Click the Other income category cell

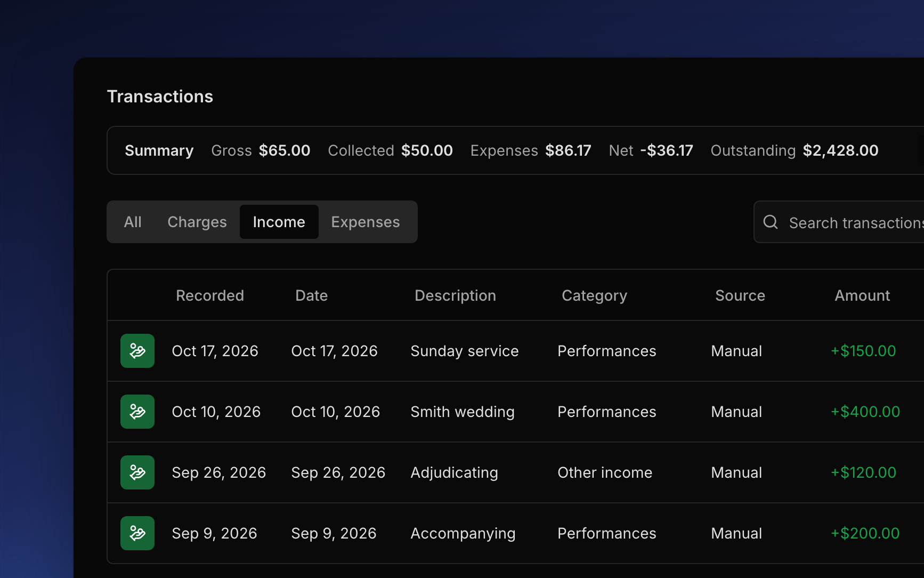(605, 472)
